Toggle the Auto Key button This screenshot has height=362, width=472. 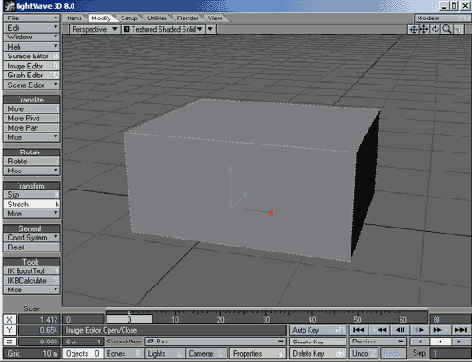coord(318,330)
